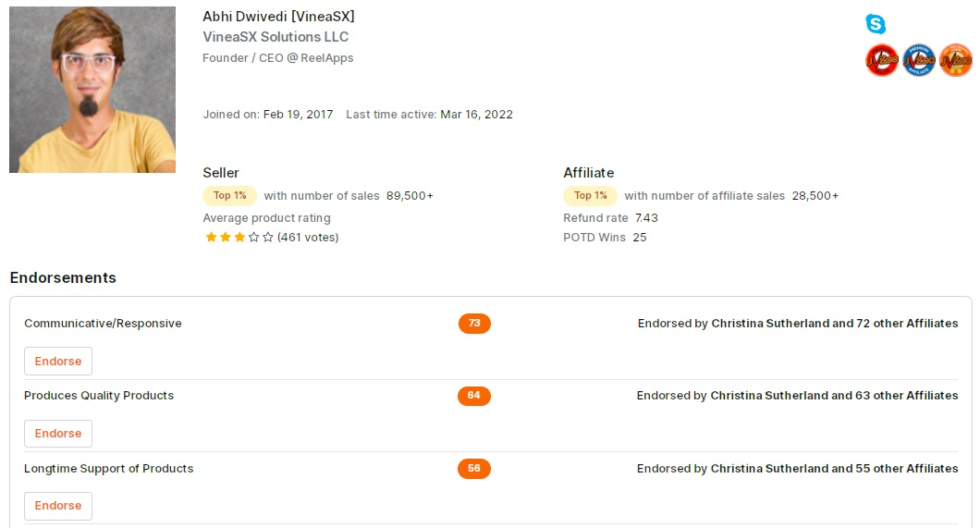The image size is (980, 528).
Task: Click the Affiliate Top 1% badge
Action: coord(590,196)
